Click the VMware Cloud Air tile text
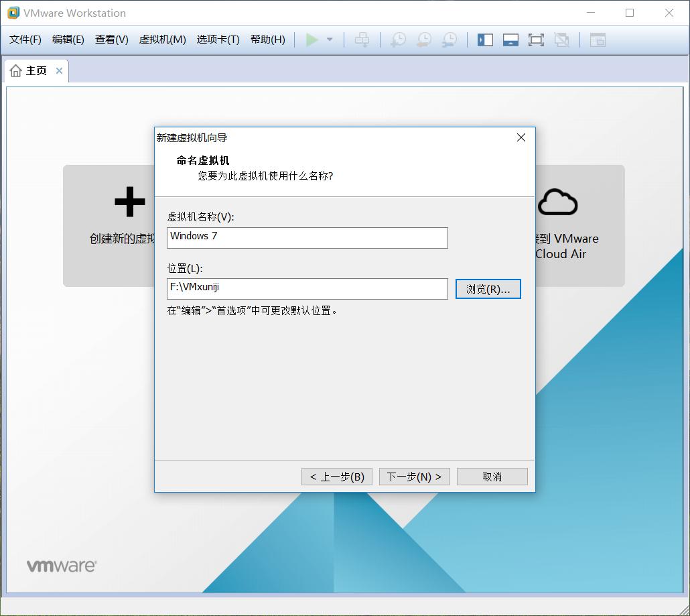The width and height of the screenshot is (690, 616). click(567, 246)
